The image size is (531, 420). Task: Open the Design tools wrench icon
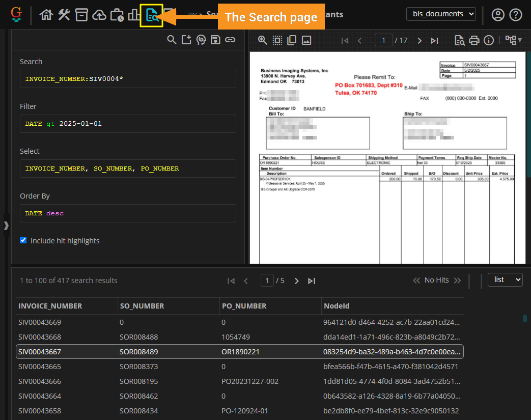point(64,15)
